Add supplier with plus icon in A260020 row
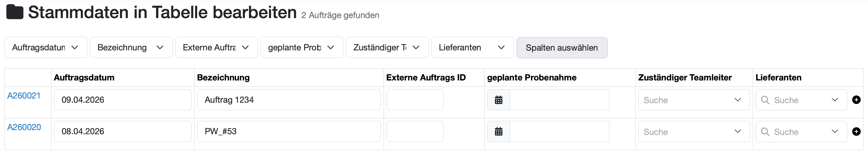Screen dimensions: 868x156 [856, 131]
